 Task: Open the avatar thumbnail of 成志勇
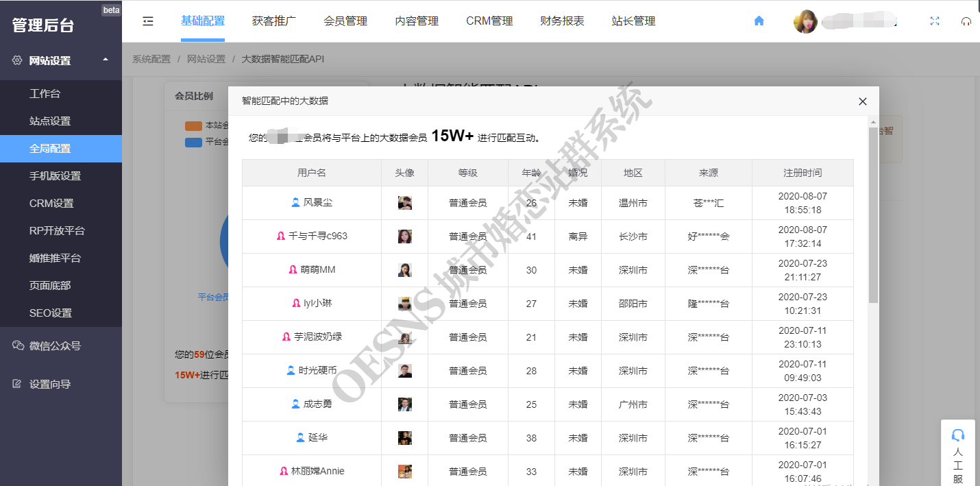tap(405, 404)
